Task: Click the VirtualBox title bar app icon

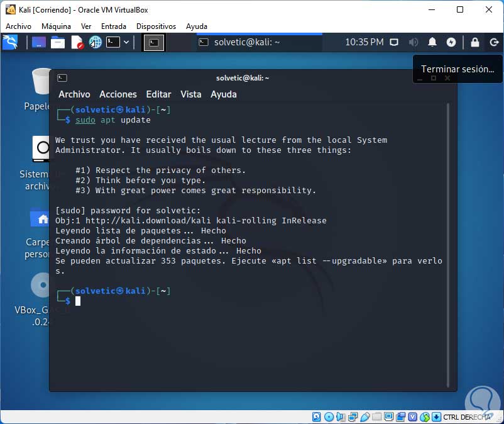Action: [x=11, y=9]
